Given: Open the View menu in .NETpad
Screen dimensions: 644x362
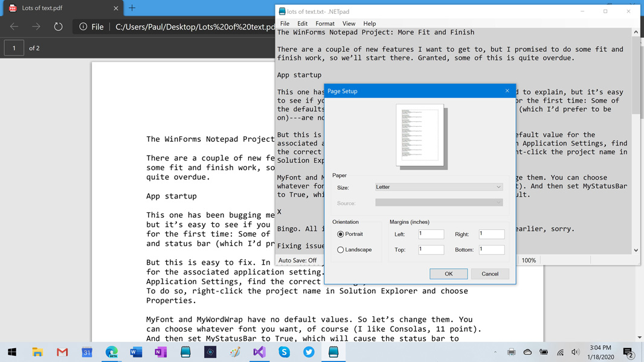Looking at the screenshot, I should (x=349, y=24).
